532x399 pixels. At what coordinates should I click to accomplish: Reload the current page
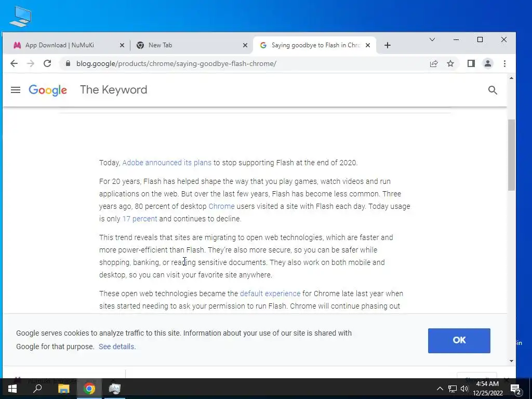[47, 63]
